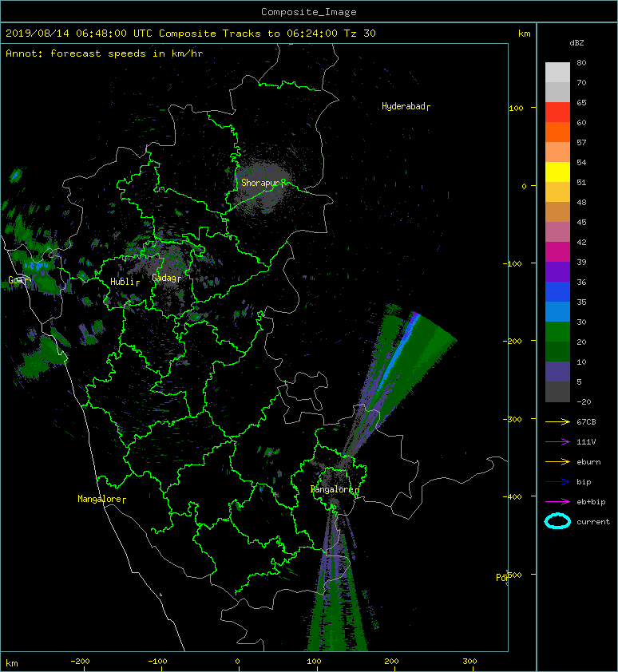Click the 'km' unit label at top right
This screenshot has width=618, height=672.
coord(524,34)
